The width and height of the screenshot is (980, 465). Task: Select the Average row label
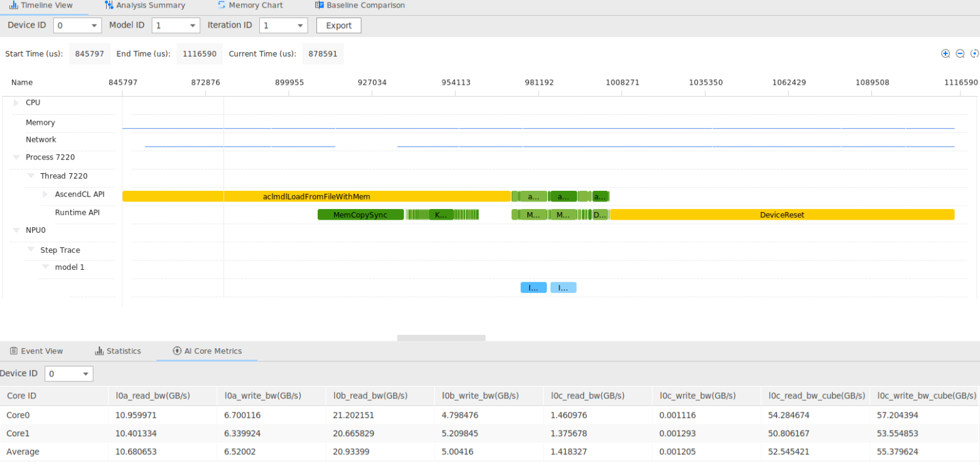tap(23, 452)
